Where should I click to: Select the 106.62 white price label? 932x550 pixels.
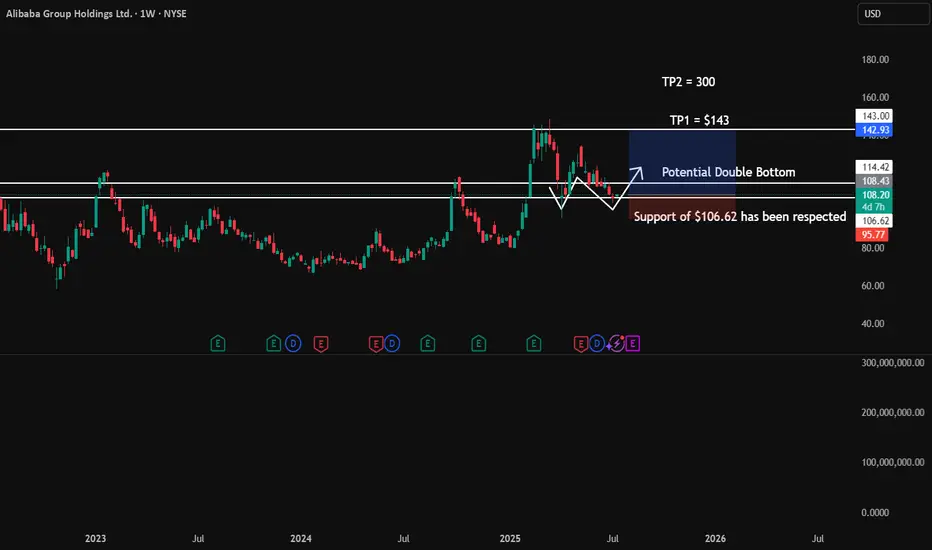click(x=874, y=221)
